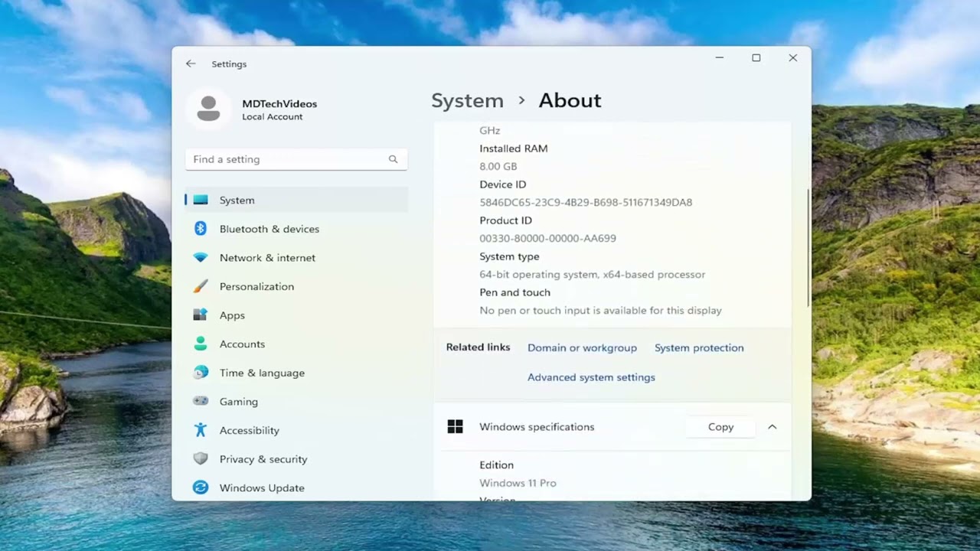Click the user avatar icon
Viewport: 980px width, 551px height.
[x=208, y=109]
